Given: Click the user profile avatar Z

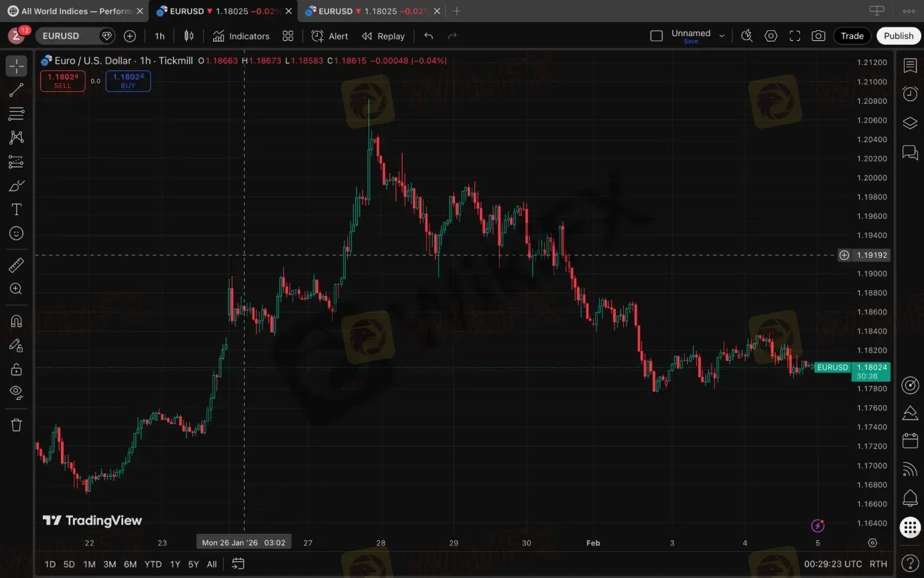Looking at the screenshot, I should [x=17, y=35].
